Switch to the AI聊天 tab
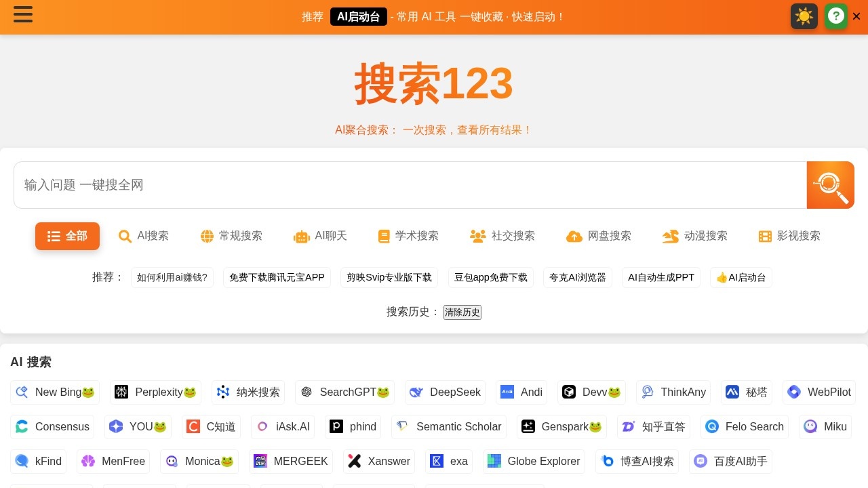The width and height of the screenshot is (868, 488). click(x=320, y=236)
